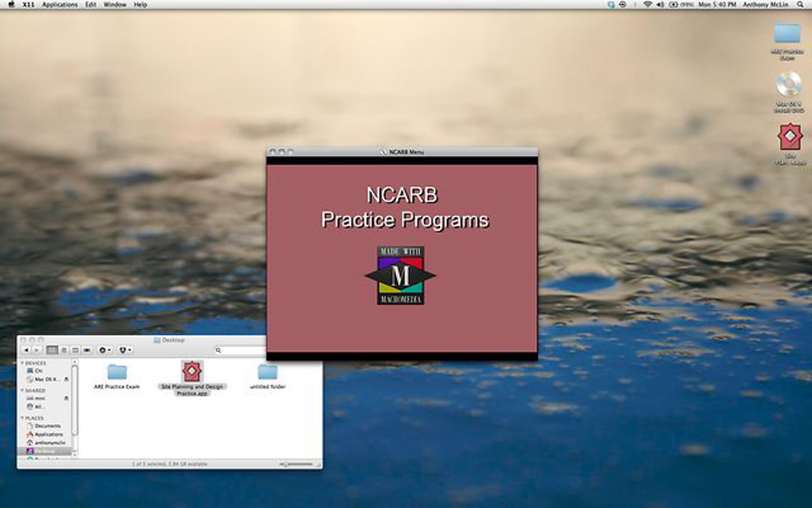Collapse the DEVICES sidebar section
812x508 pixels.
tap(22, 363)
